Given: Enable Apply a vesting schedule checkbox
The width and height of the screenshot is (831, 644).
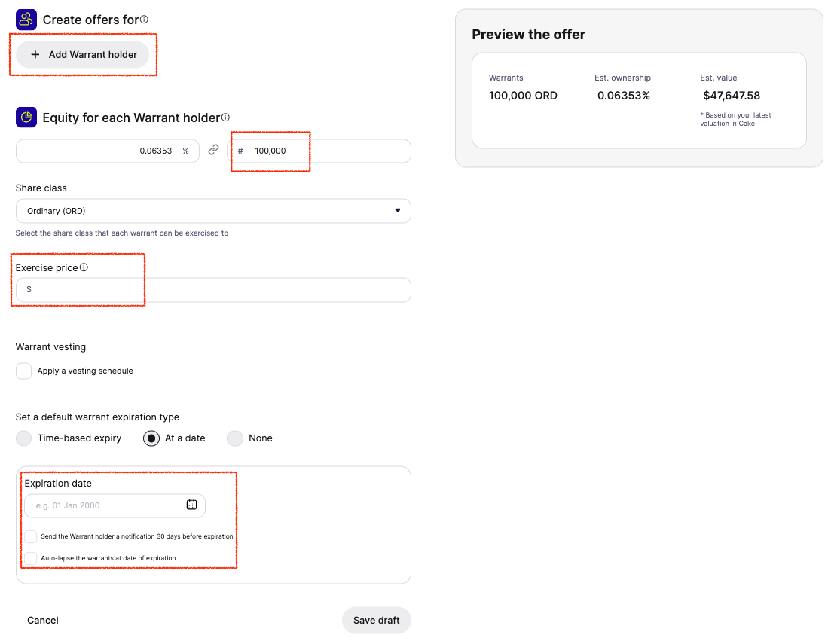Looking at the screenshot, I should (x=24, y=371).
